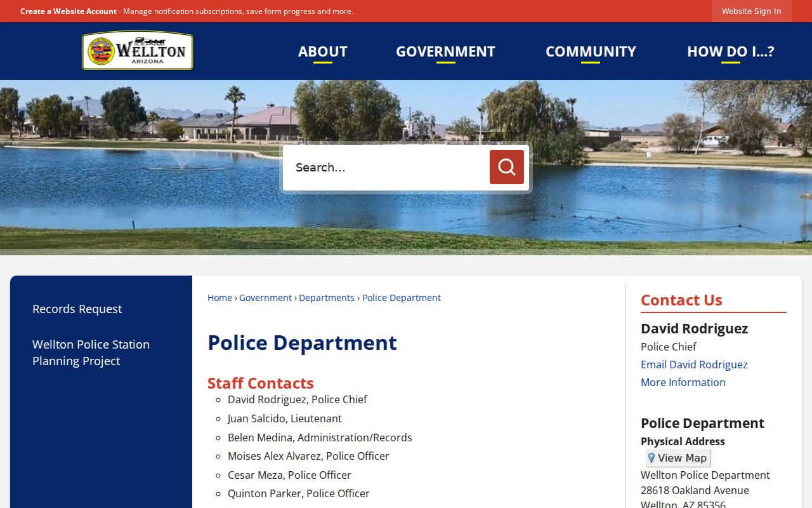Click the Wellton Arizona logo
Screen dimensions: 812x508
(138, 51)
